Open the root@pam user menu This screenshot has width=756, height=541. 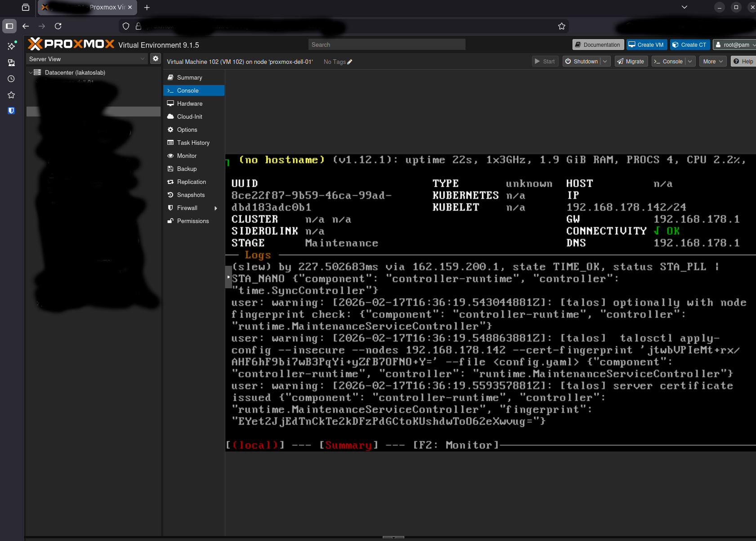[735, 45]
